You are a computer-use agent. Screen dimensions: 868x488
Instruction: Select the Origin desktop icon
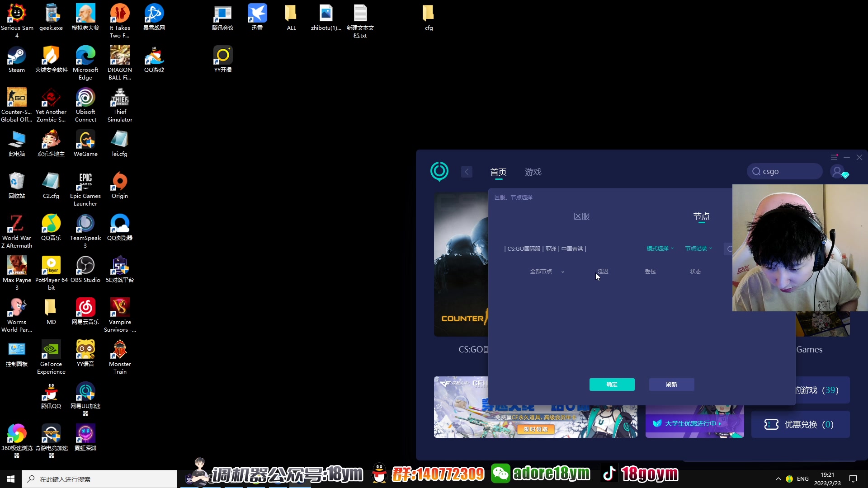pyautogui.click(x=120, y=185)
